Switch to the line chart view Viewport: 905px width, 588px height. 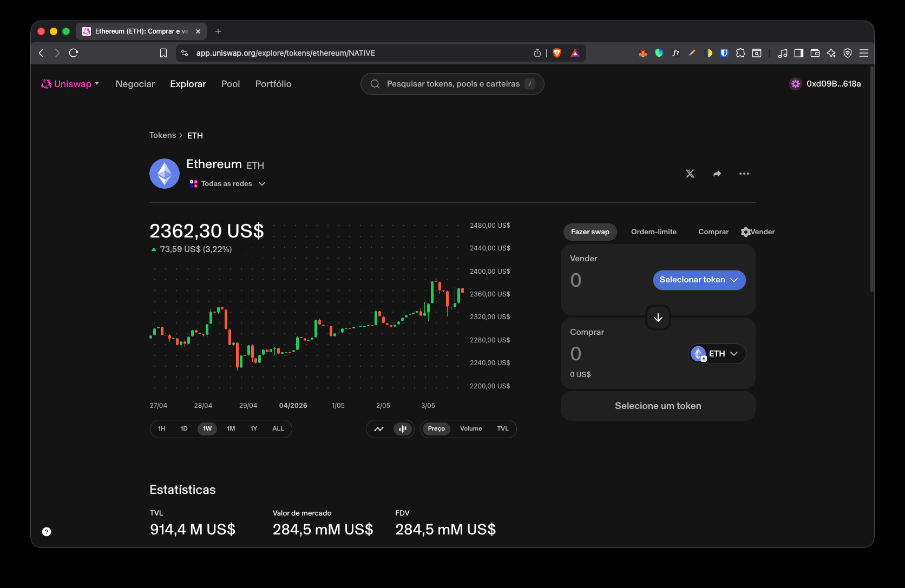pos(379,429)
